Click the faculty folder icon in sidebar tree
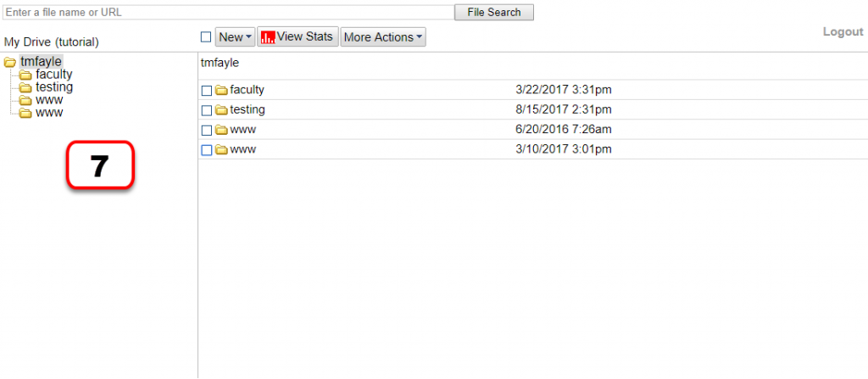868x379 pixels. click(25, 75)
